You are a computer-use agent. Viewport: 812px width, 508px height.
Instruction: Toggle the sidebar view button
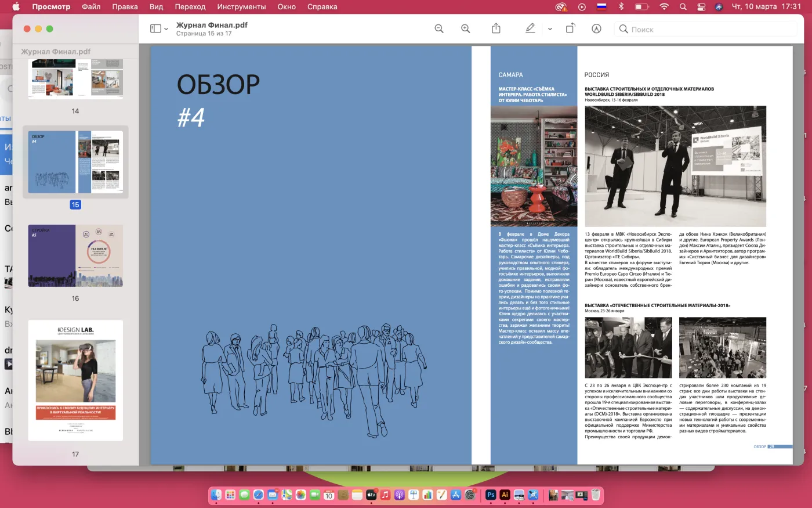pos(155,29)
